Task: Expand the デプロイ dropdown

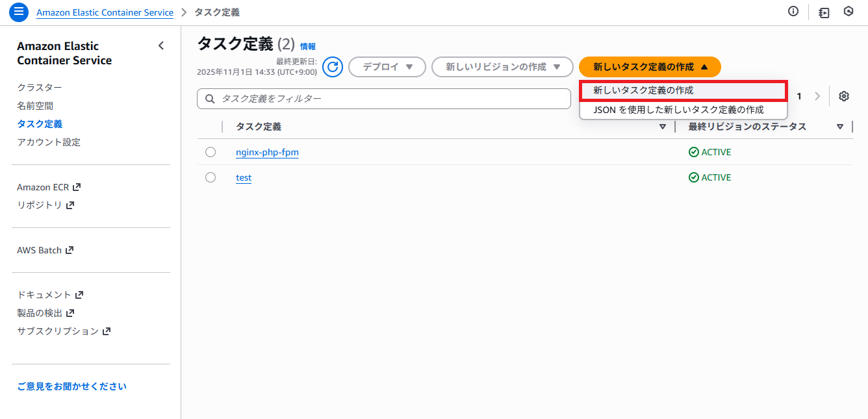Action: [x=387, y=67]
